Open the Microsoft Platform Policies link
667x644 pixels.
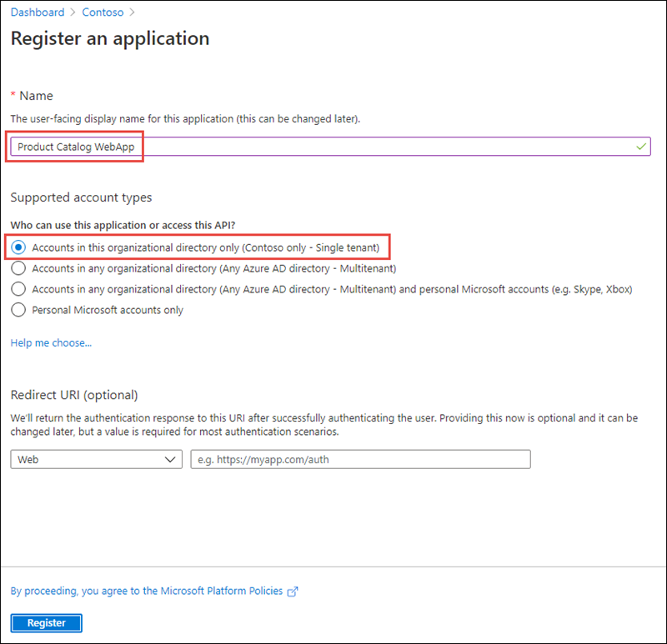tap(147, 591)
